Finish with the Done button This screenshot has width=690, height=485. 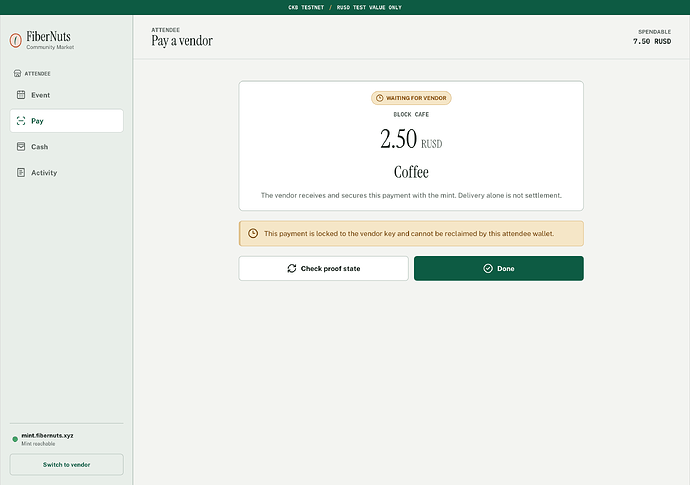(499, 268)
